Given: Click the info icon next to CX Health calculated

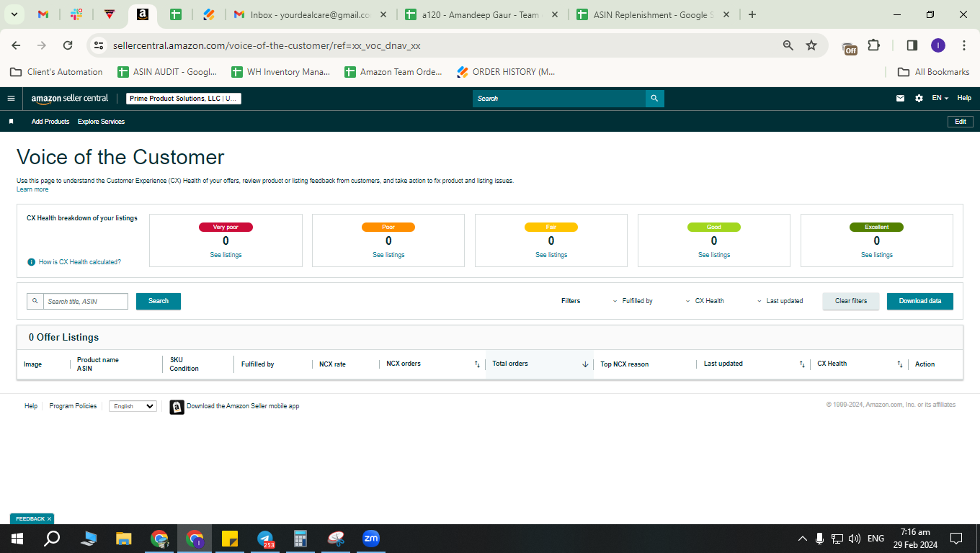Looking at the screenshot, I should pos(31,262).
